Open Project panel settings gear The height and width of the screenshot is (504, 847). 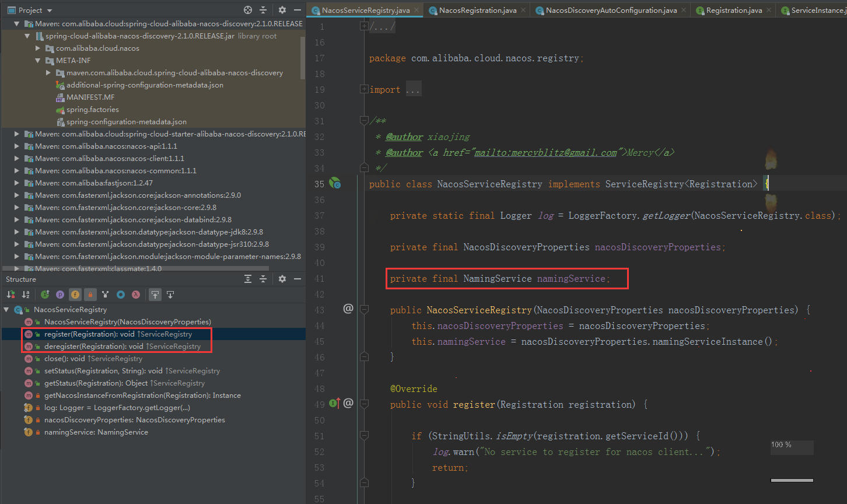tap(282, 10)
